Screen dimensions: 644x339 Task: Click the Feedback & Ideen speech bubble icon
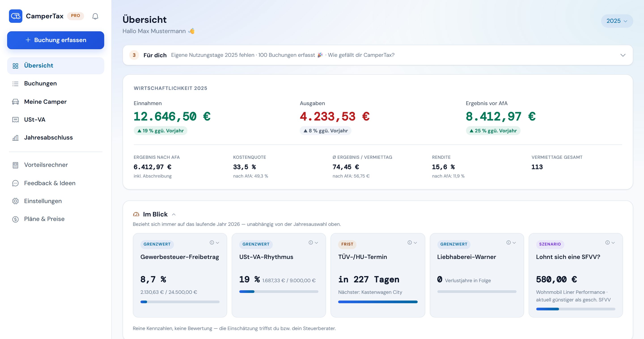[15, 183]
